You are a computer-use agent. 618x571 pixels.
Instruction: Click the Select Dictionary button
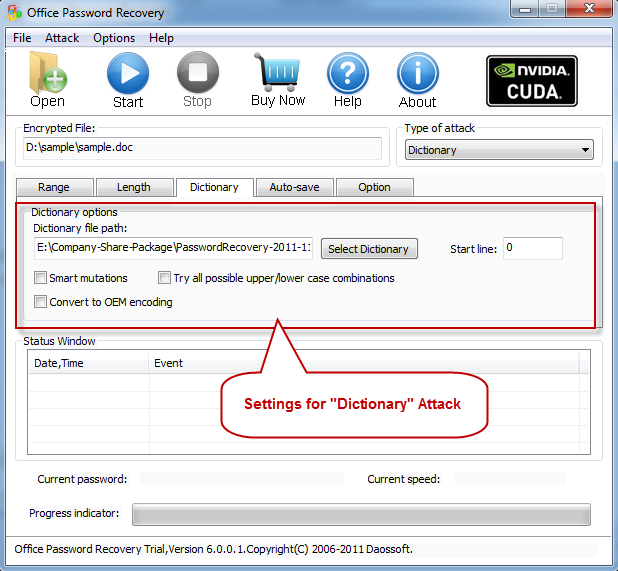click(369, 249)
